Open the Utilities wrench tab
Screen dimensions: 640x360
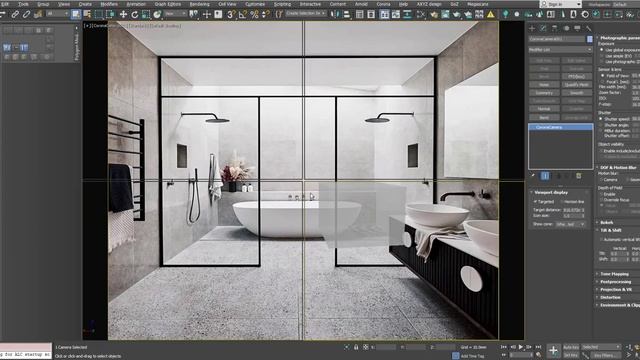589,28
